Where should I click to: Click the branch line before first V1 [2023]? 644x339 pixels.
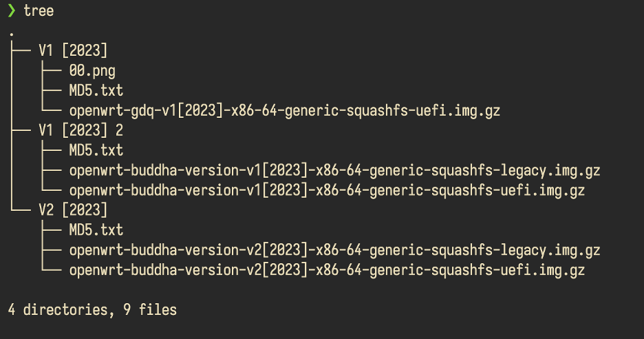[x=21, y=50]
